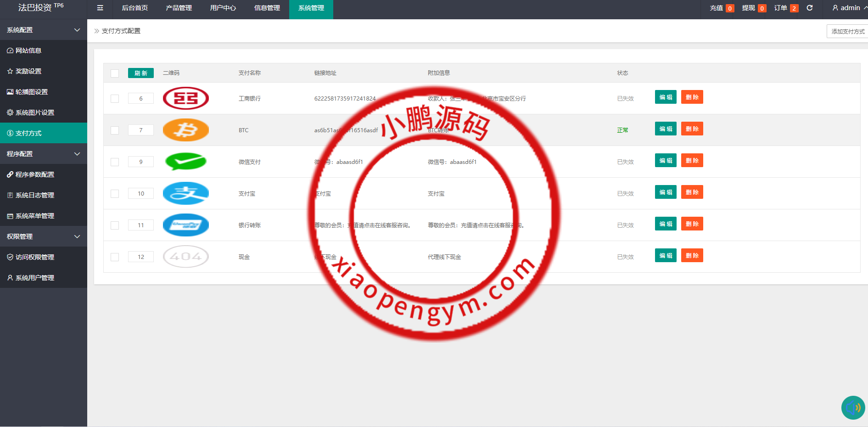The width and height of the screenshot is (868, 427).
Task: Click 添加支付方式 at top right
Action: click(847, 31)
